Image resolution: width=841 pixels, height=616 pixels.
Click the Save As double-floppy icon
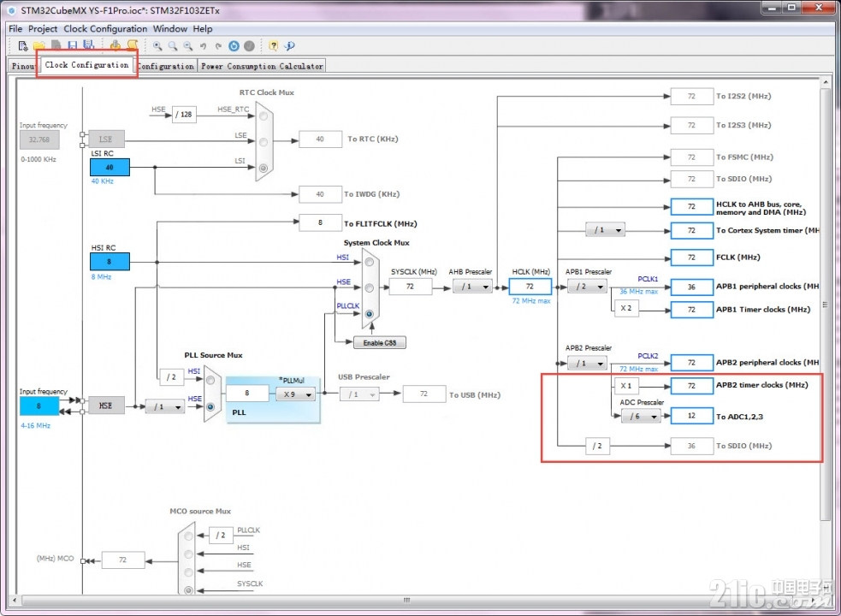click(88, 45)
